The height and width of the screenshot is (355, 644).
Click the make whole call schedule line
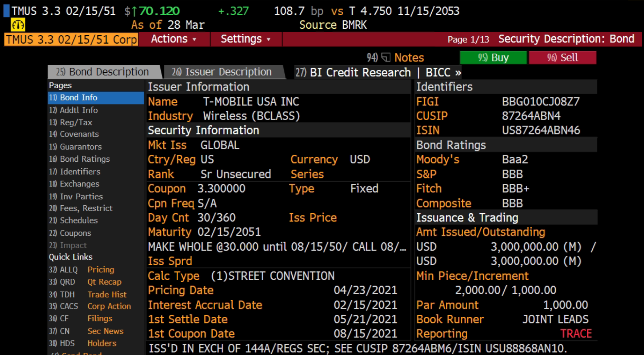(x=277, y=247)
